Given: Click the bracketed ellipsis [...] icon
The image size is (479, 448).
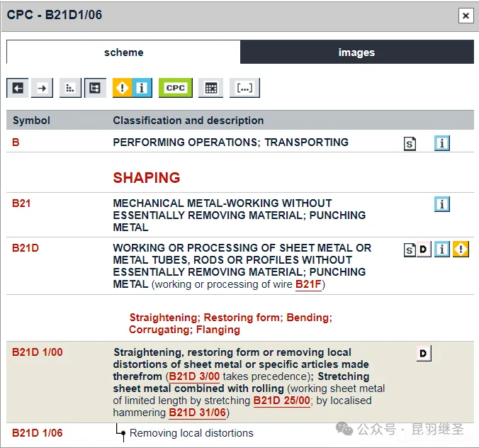Looking at the screenshot, I should coord(244,88).
